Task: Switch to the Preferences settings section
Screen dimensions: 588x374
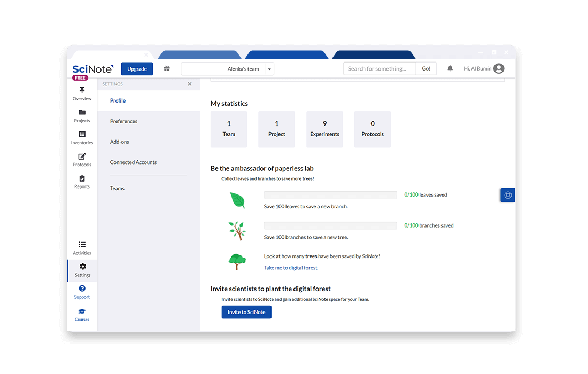Action: [123, 121]
